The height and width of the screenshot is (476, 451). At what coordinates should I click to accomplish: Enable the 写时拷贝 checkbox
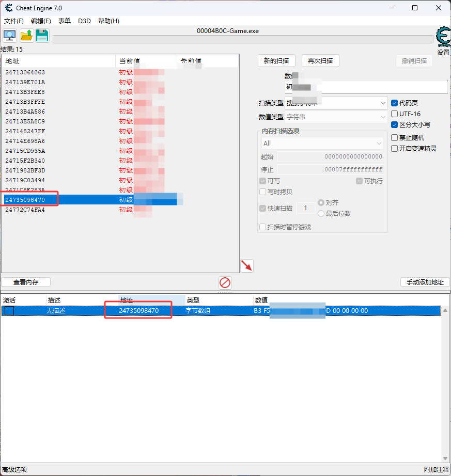point(263,192)
